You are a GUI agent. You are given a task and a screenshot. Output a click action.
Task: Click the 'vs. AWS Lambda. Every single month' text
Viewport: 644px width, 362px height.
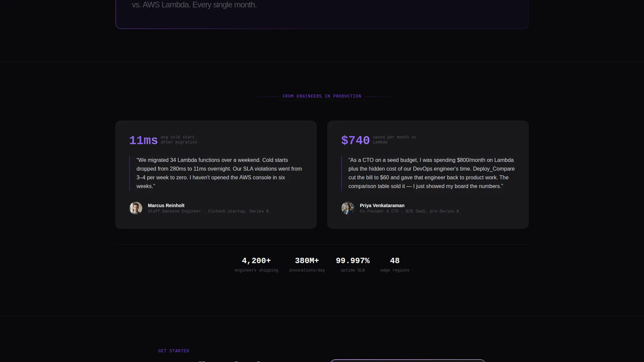click(x=194, y=5)
